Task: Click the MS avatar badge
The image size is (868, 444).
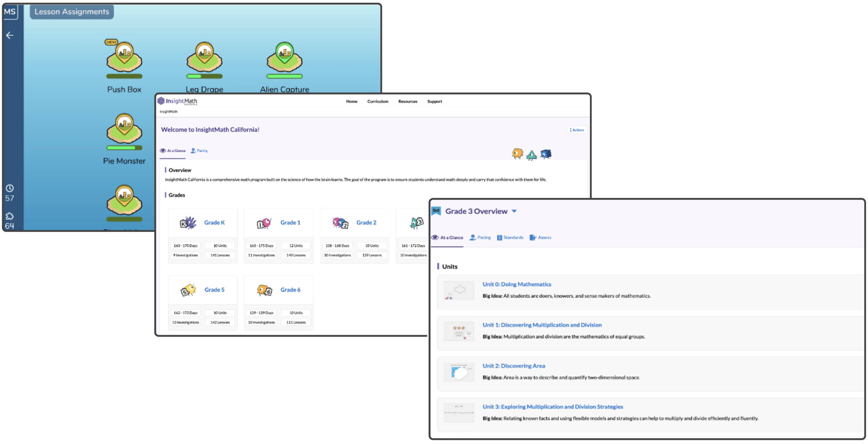Action: tap(10, 12)
